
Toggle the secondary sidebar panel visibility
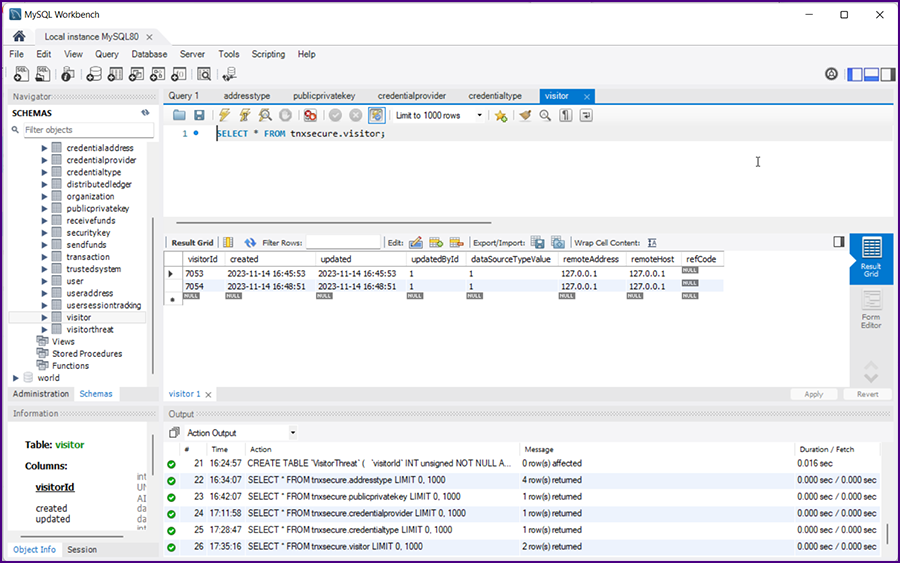(x=887, y=74)
